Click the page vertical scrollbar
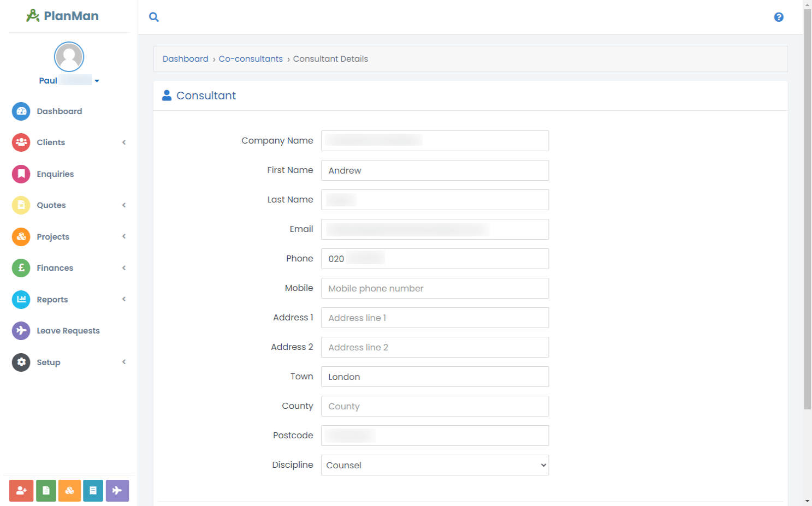This screenshot has height=506, width=812. tap(807, 209)
